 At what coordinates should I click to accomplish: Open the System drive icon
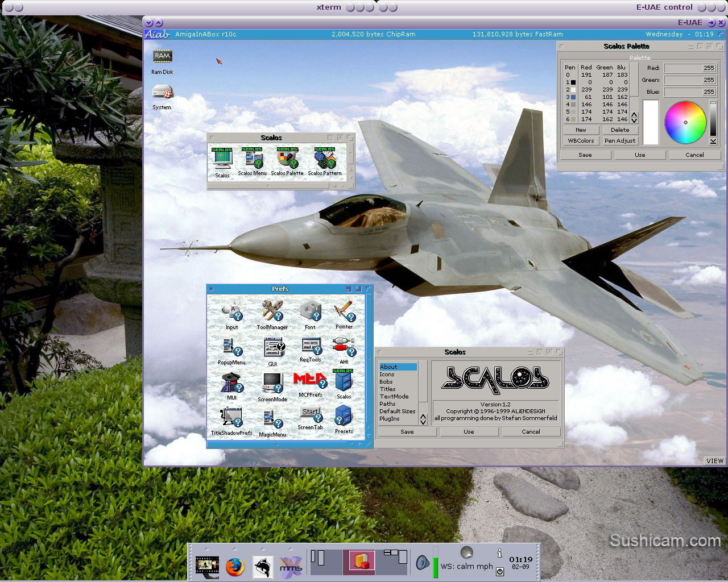point(162,92)
